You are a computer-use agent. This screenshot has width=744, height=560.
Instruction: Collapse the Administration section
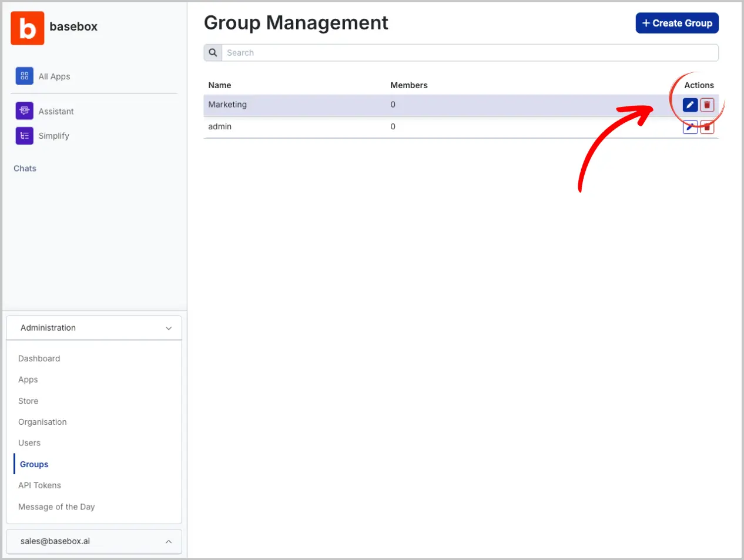pos(169,328)
